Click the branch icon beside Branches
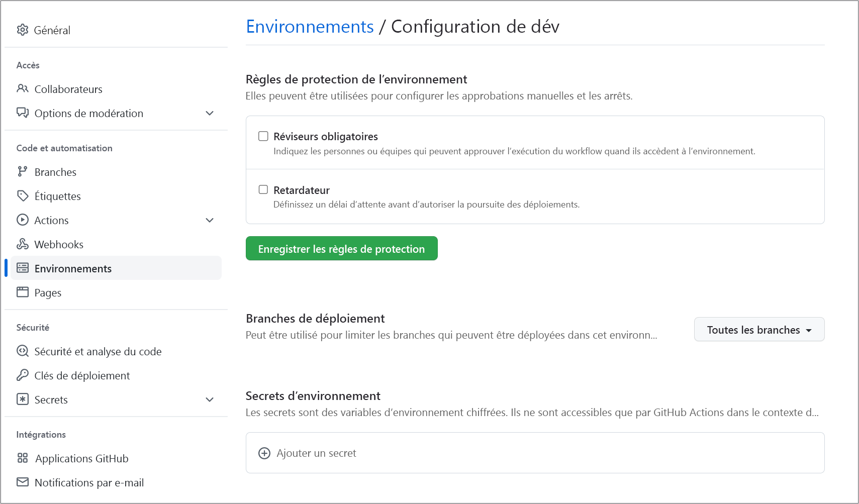859x504 pixels. (x=23, y=171)
